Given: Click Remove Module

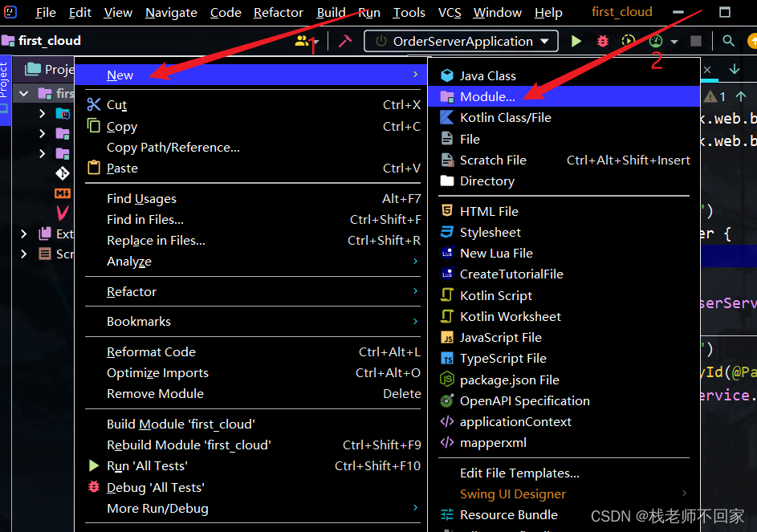Looking at the screenshot, I should pos(251,393).
